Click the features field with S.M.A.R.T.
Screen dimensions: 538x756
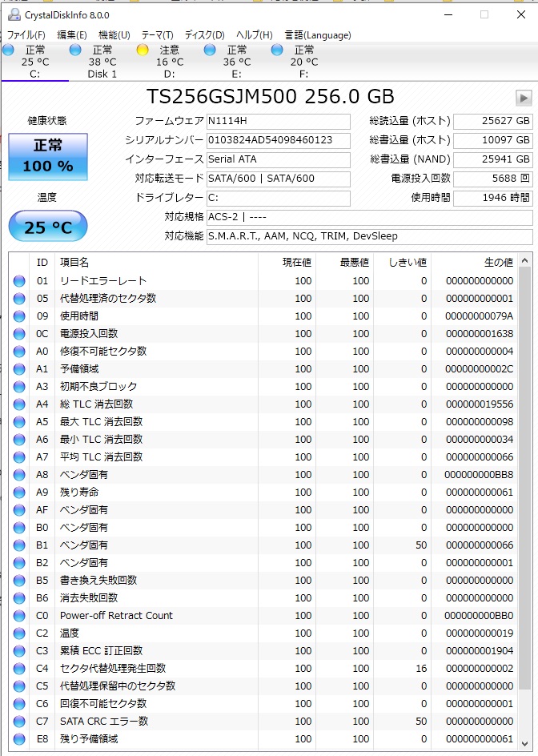(x=369, y=236)
